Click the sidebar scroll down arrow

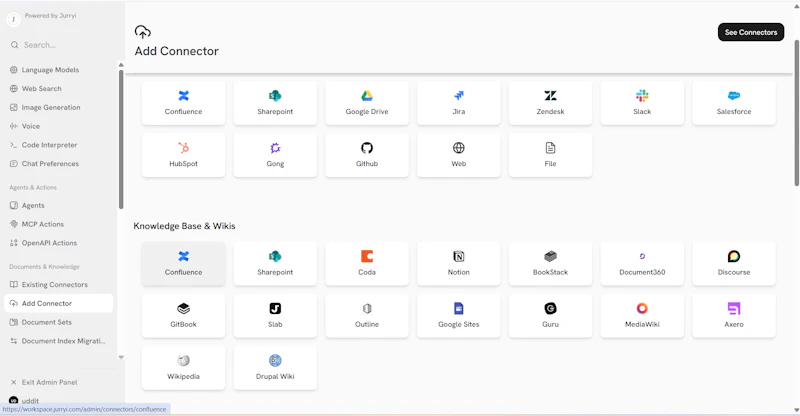click(121, 357)
